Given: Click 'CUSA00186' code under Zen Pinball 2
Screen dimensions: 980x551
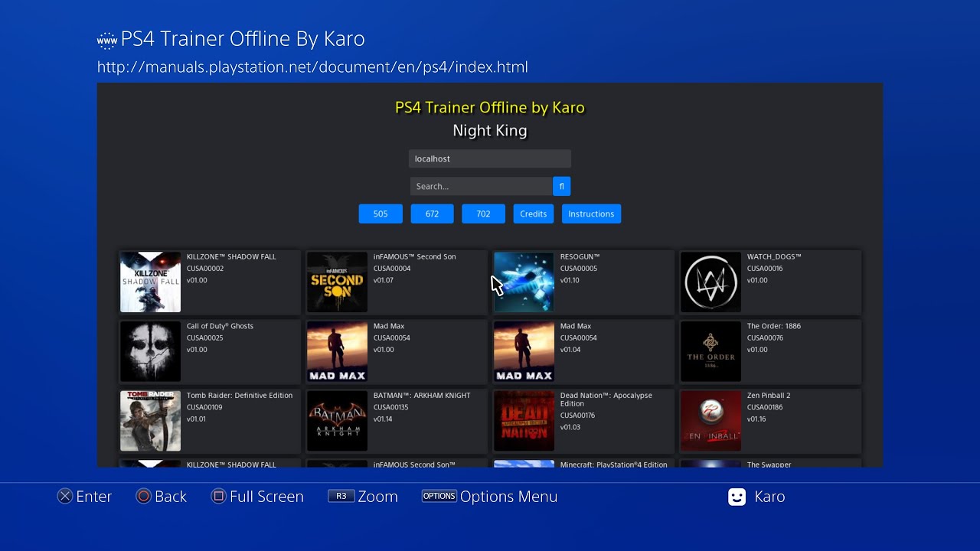Looking at the screenshot, I should (x=766, y=408).
